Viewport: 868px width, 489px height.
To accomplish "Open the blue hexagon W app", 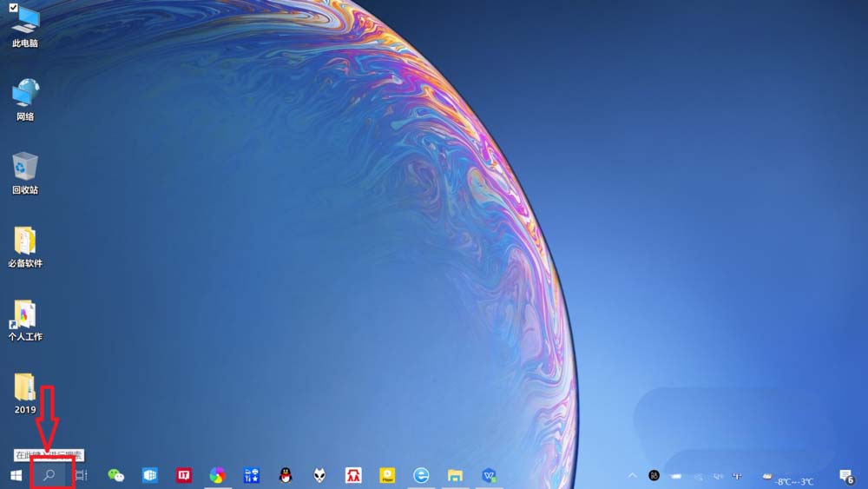I will [x=489, y=475].
